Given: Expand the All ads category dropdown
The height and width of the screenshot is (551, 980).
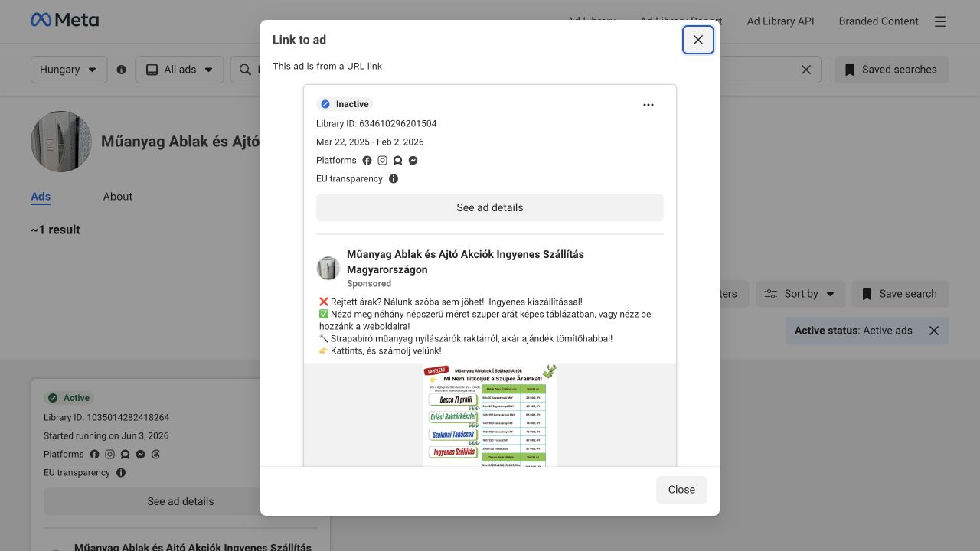Looking at the screenshot, I should (180, 70).
